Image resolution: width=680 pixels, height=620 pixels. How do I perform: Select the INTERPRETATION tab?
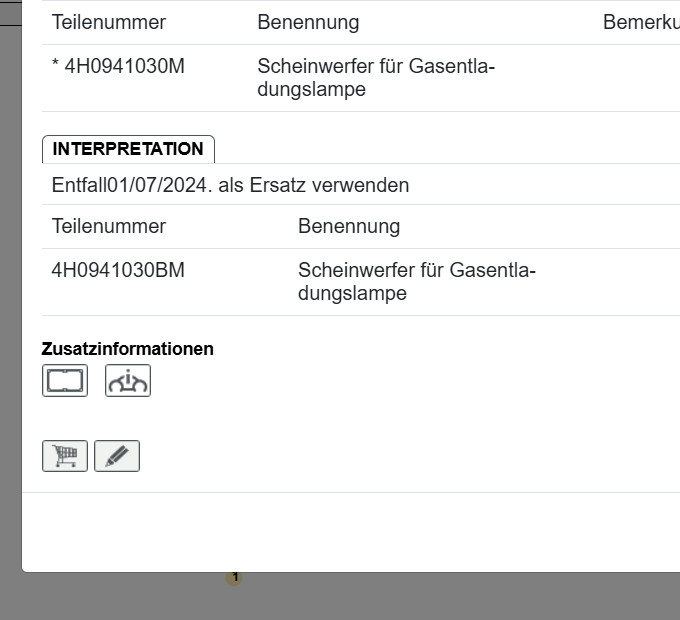128,149
